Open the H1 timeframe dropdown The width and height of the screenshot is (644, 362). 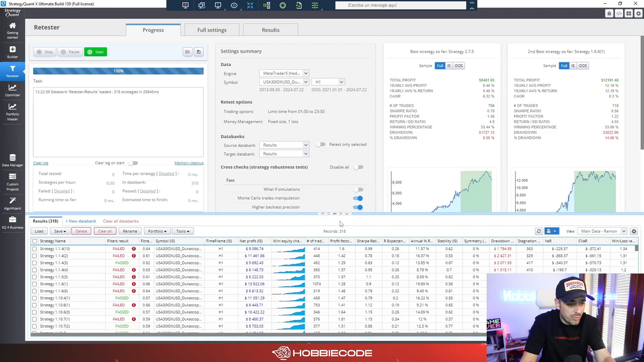click(x=328, y=82)
